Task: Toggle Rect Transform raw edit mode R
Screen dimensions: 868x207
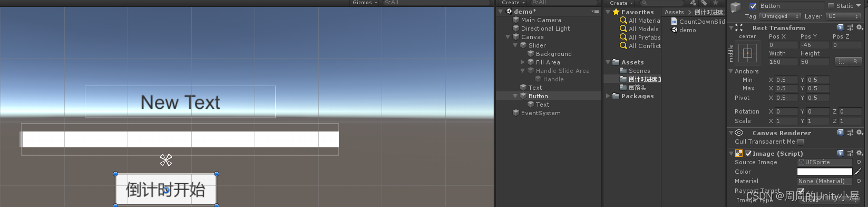Action: click(855, 61)
